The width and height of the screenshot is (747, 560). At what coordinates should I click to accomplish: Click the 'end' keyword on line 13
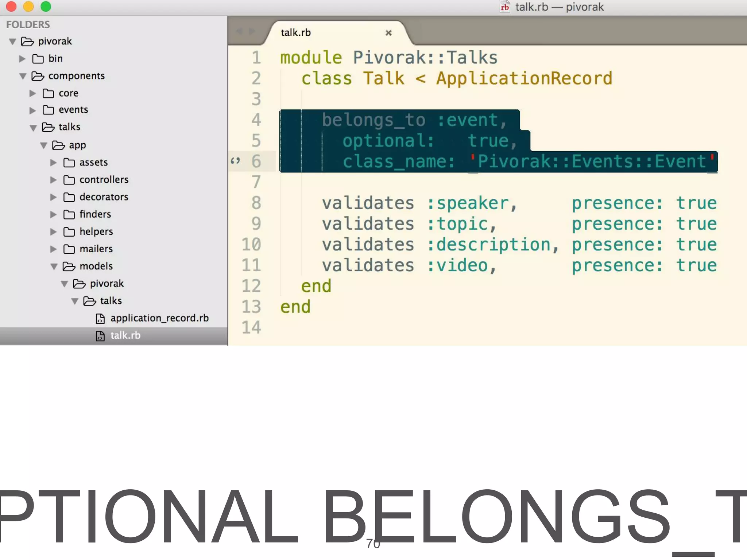point(295,307)
